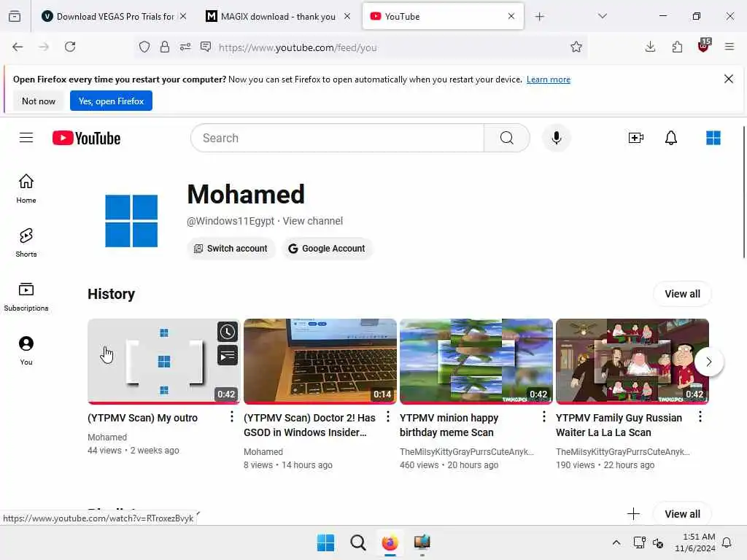Click the Firefox taskbar icon

coord(390,542)
